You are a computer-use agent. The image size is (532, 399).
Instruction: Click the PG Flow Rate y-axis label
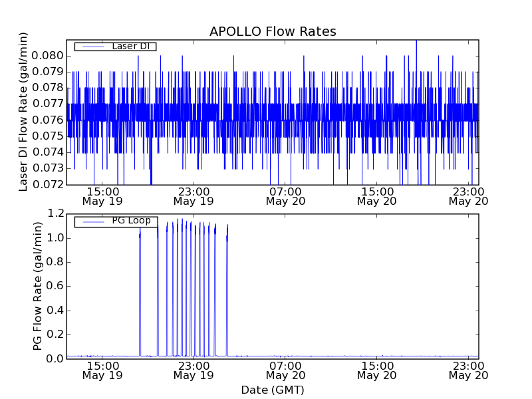pos(38,286)
